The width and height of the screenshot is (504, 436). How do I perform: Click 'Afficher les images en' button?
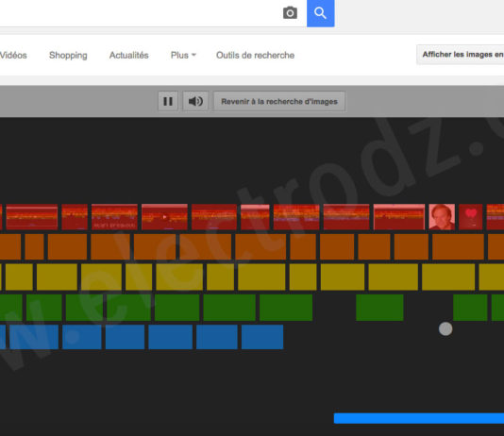tap(461, 55)
